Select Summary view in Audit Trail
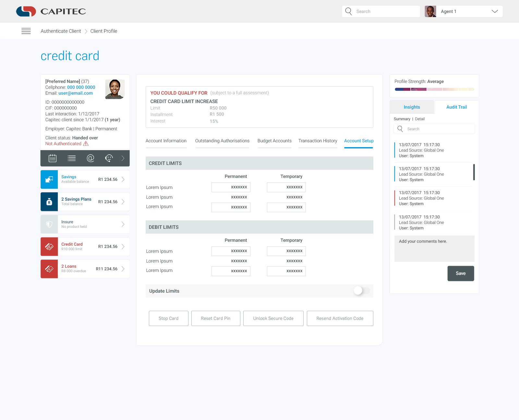Screen dimensions: 519x420 pos(402,119)
